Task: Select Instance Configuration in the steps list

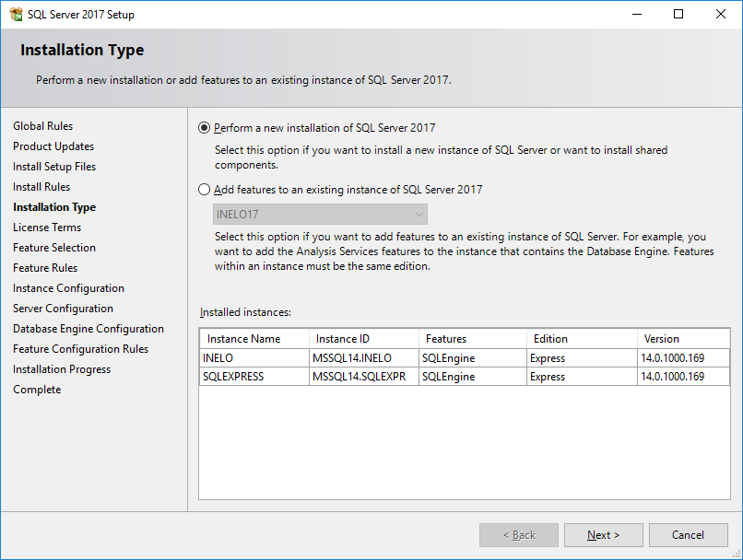Action: pyautogui.click(x=68, y=288)
